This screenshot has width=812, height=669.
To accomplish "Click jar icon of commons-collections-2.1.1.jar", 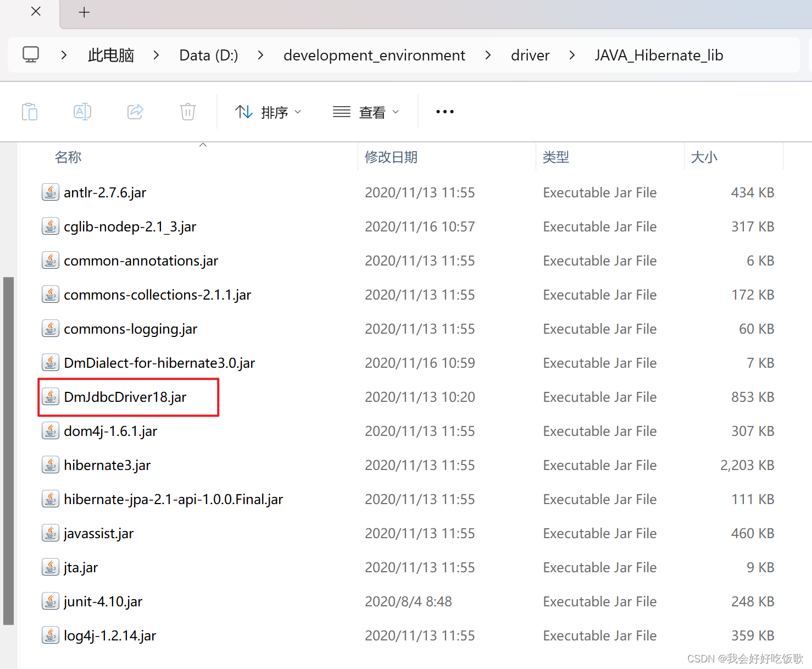I will [x=51, y=295].
